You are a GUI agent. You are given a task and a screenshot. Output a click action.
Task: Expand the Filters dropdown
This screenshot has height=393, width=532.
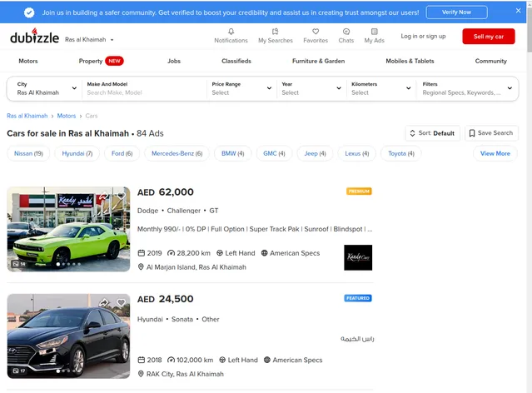(x=467, y=88)
